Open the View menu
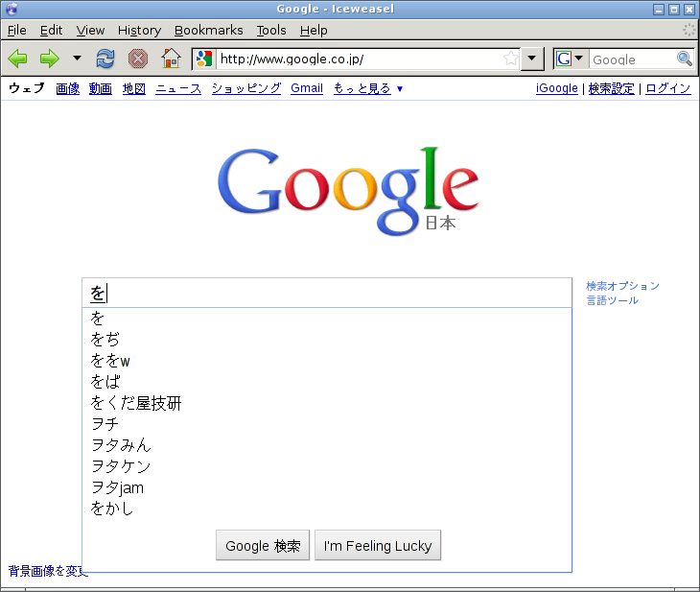Screen dimensions: 700x592 [90, 30]
